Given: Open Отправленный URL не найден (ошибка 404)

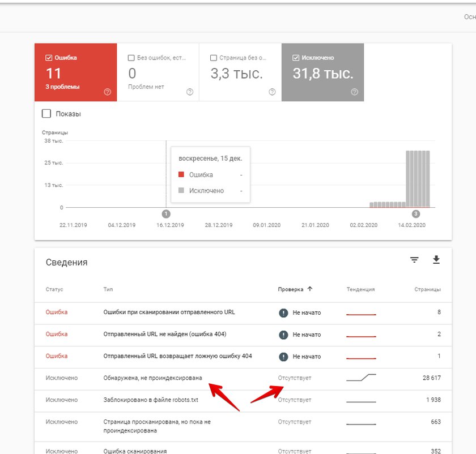Looking at the screenshot, I should [243, 335].
